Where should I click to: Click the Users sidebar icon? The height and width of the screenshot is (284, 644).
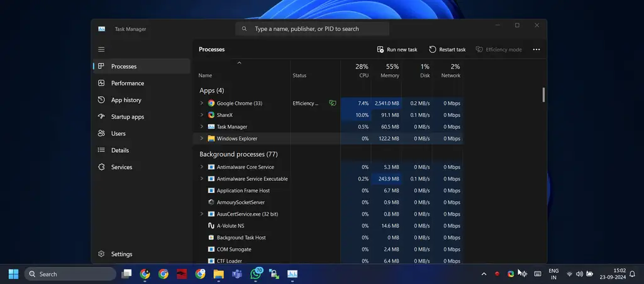[101, 133]
